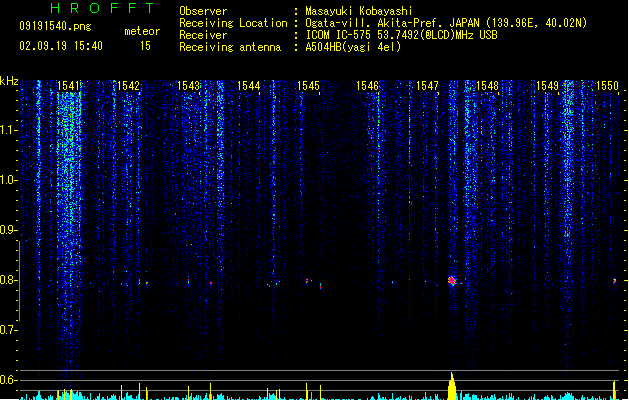Click the 1548 time marker
Screen dimensions: 629x400
pyautogui.click(x=487, y=86)
